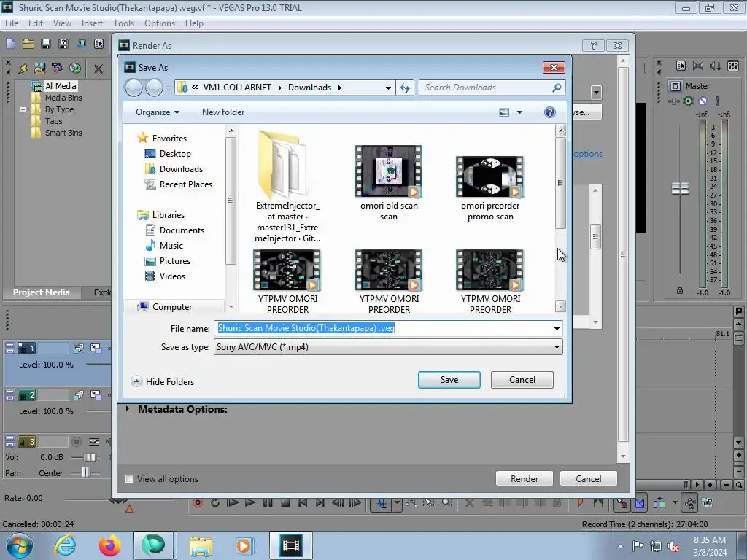This screenshot has height=560, width=747.
Task: Open Firefox from the Windows taskbar
Action: (x=109, y=545)
